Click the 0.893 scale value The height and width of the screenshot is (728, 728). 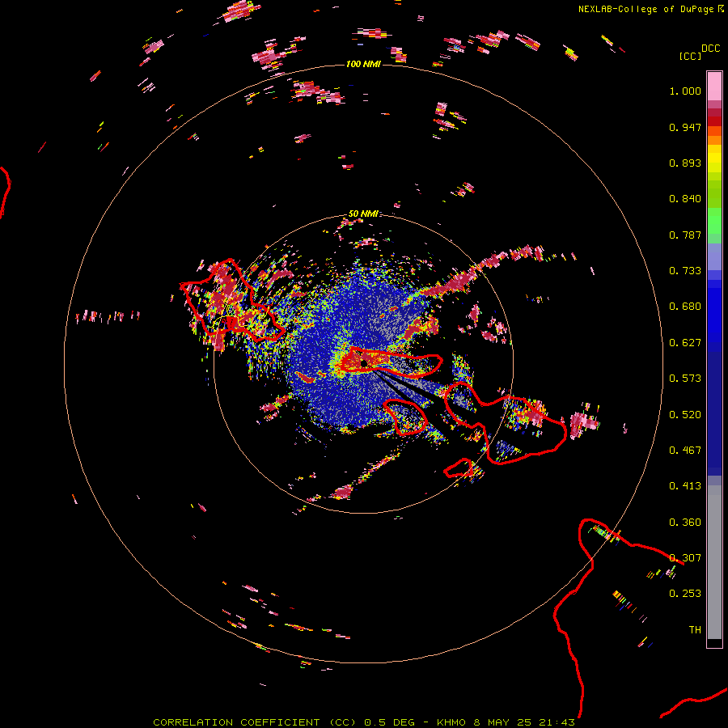click(x=685, y=163)
